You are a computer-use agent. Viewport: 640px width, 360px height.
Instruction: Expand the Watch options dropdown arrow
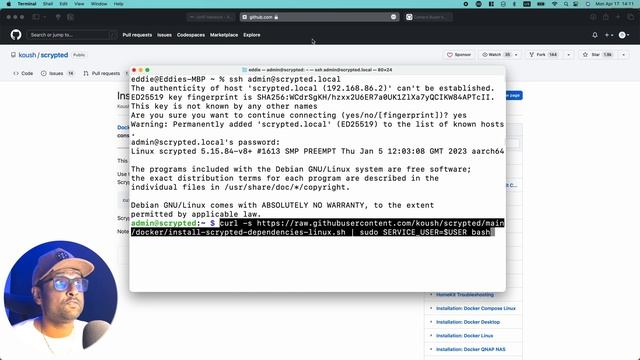(x=516, y=55)
